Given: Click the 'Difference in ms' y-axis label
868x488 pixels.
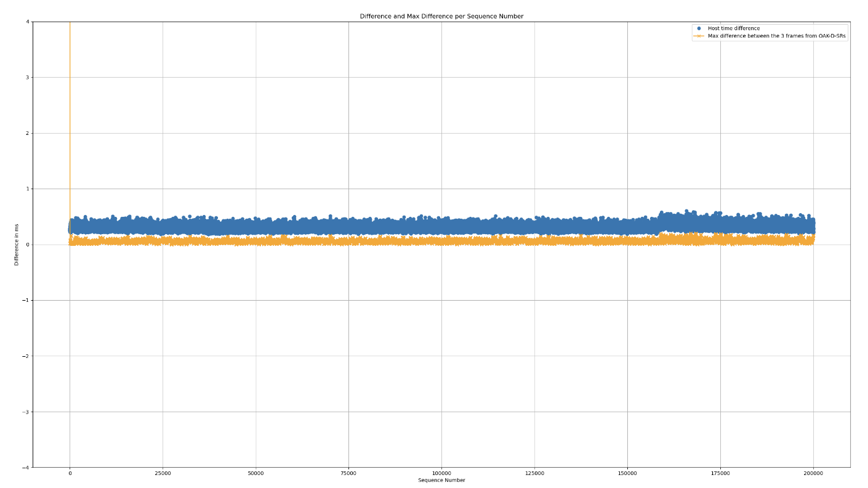Looking at the screenshot, I should pyautogui.click(x=17, y=245).
